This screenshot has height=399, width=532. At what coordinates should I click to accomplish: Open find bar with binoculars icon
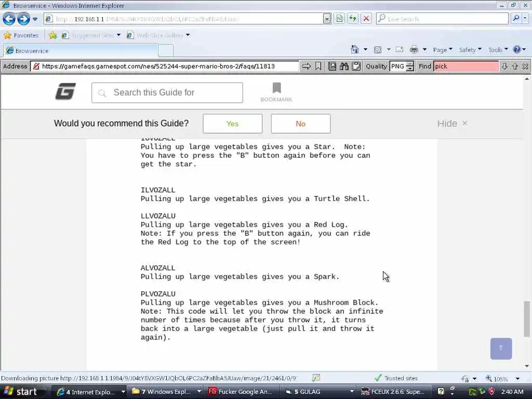tap(344, 66)
